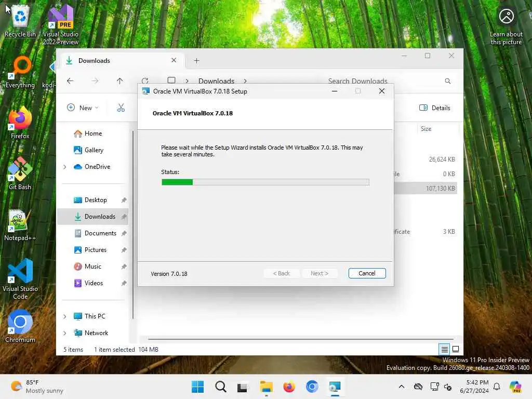This screenshot has height=399, width=532.
Task: Expand the This PC tree node
Action: 65,316
